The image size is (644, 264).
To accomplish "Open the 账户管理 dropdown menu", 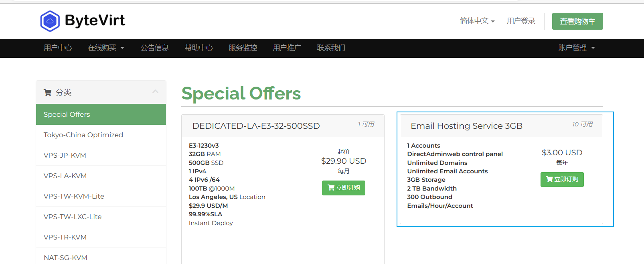I will (x=576, y=48).
